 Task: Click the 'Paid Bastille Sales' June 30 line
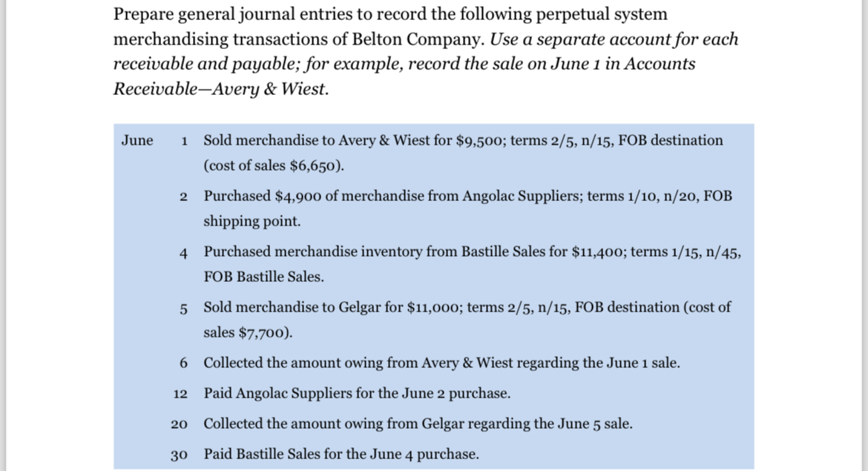coord(341,455)
